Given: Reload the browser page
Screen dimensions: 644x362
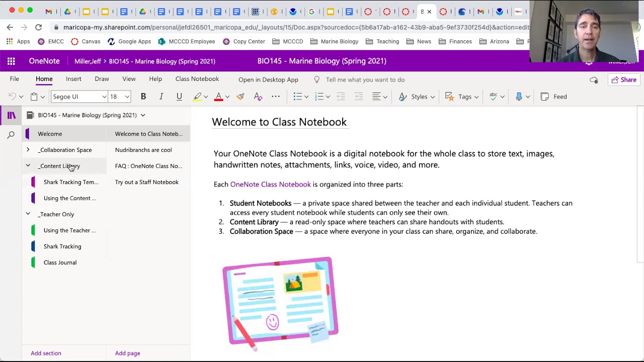Looking at the screenshot, I should [x=38, y=27].
